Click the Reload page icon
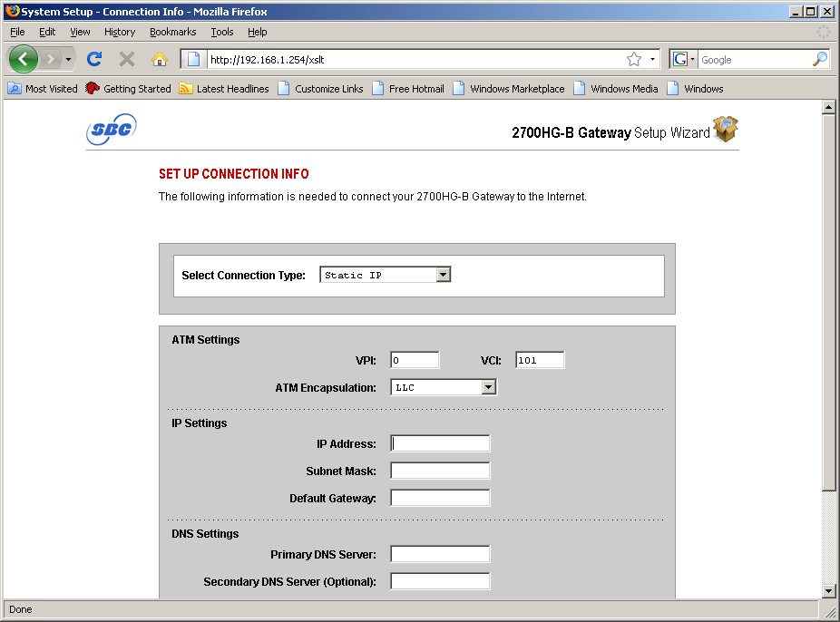840x622 pixels. (93, 59)
